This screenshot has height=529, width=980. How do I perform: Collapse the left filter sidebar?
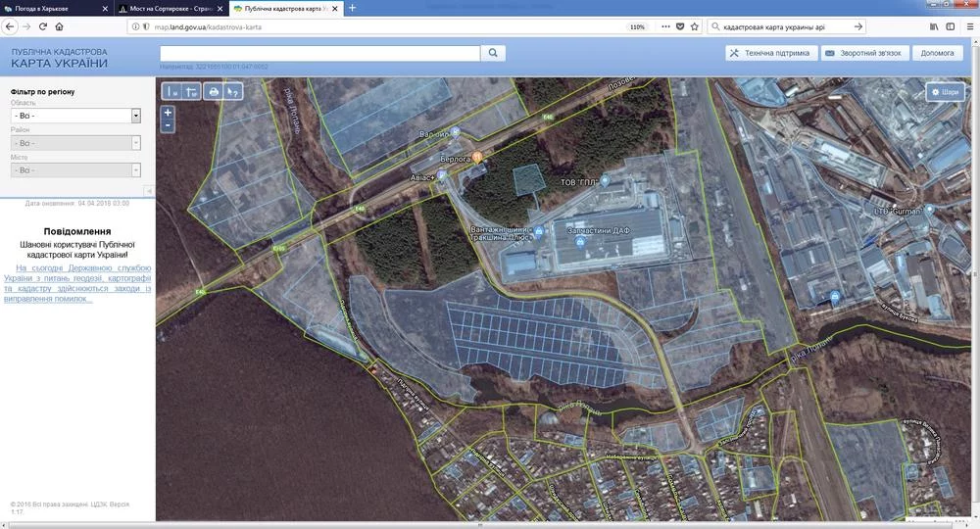click(x=149, y=190)
